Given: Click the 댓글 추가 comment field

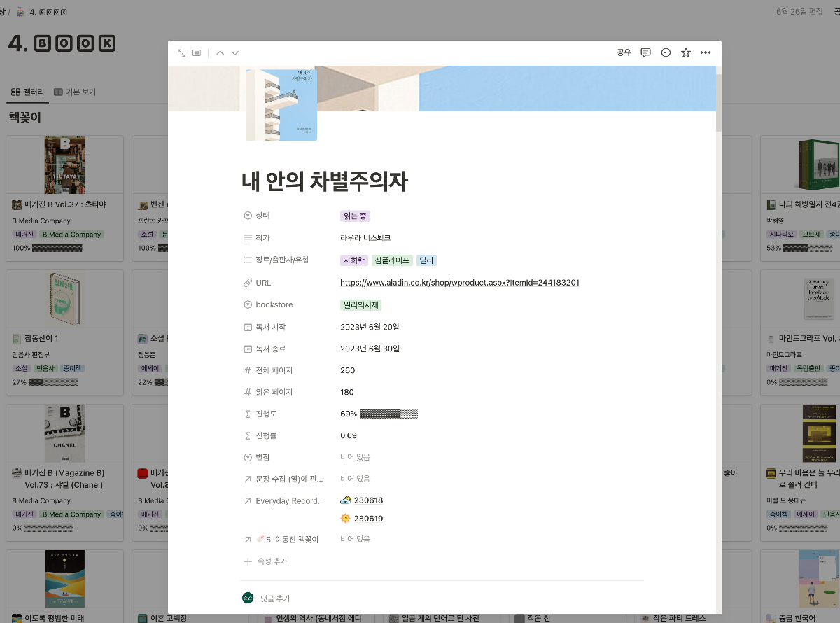Looking at the screenshot, I should pos(275,598).
